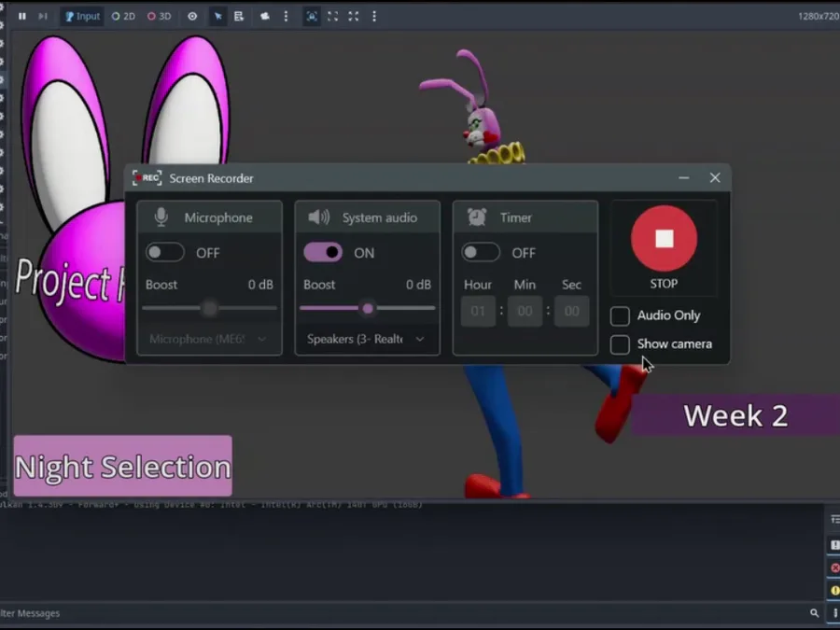840x630 pixels.
Task: Click the magnifier icon in output filter
Action: (x=814, y=613)
